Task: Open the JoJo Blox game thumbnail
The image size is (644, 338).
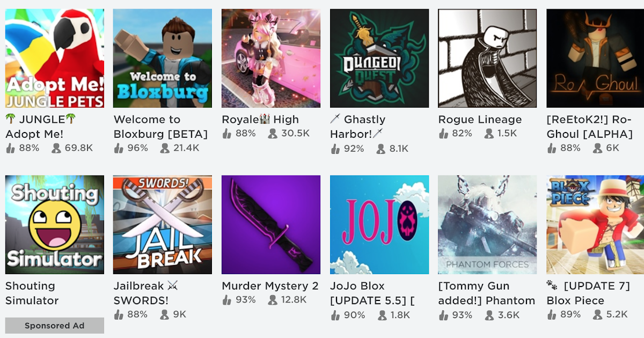Action: 379,225
